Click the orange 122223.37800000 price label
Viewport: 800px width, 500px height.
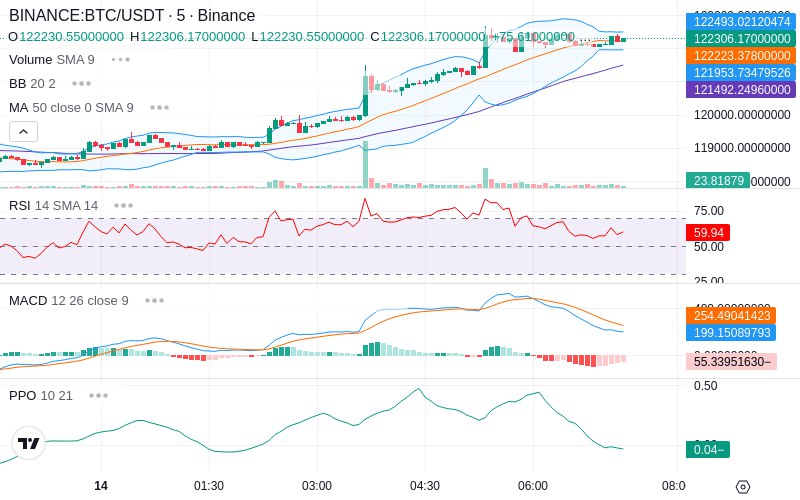741,55
